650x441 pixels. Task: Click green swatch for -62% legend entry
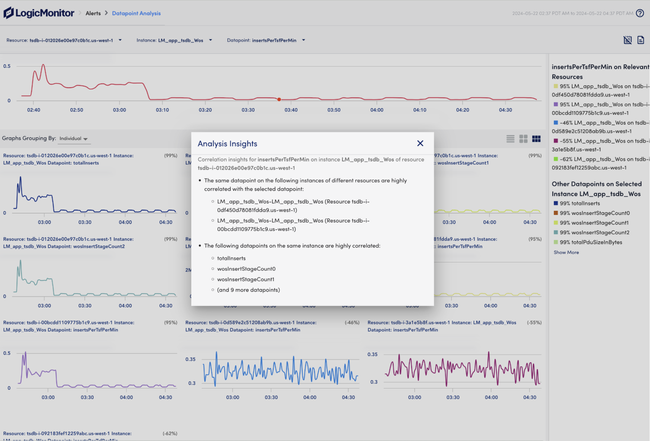tap(556, 159)
